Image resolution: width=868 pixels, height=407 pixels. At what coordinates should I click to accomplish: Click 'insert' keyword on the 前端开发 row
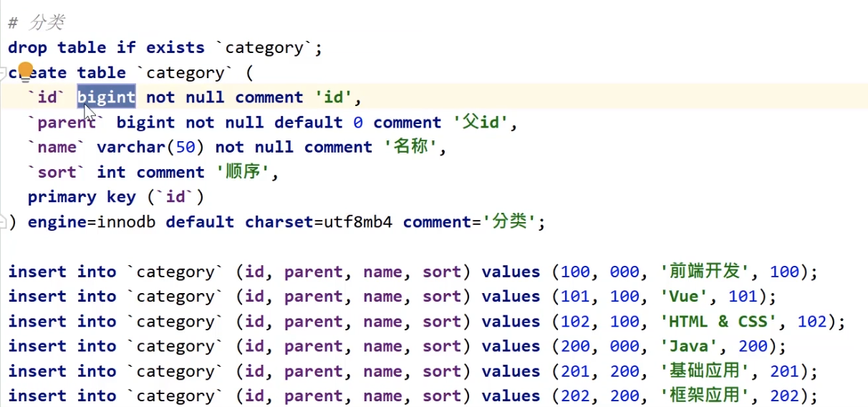(37, 272)
